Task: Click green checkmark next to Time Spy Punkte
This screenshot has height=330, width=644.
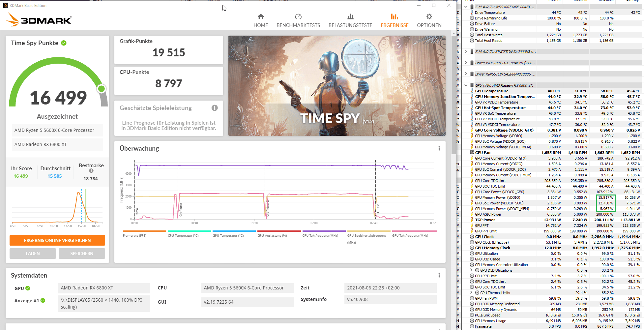Action: (x=64, y=43)
